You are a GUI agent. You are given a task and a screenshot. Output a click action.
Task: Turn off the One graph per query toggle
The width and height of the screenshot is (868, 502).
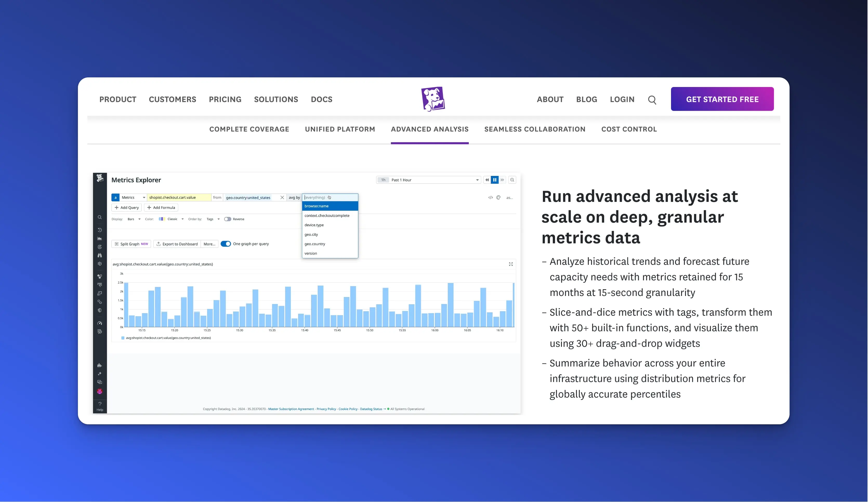(226, 244)
